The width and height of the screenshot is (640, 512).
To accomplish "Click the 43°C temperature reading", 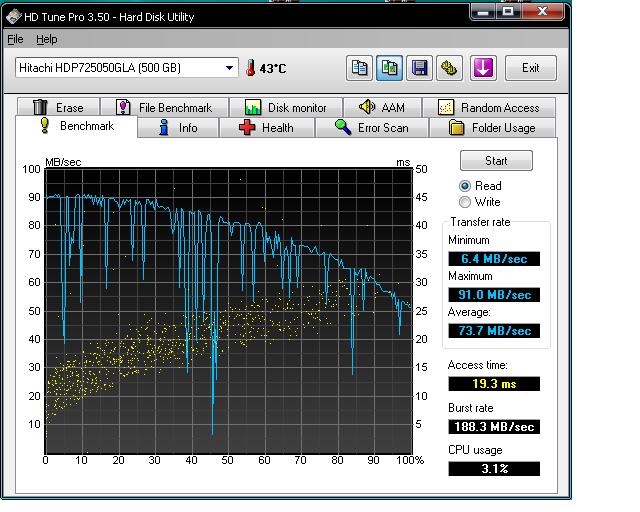I will pos(273,69).
